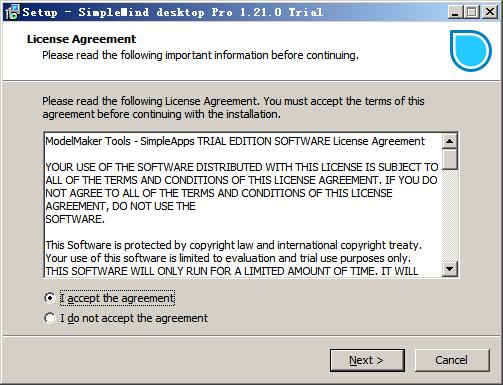Click the license scroll up arrow

click(x=450, y=141)
